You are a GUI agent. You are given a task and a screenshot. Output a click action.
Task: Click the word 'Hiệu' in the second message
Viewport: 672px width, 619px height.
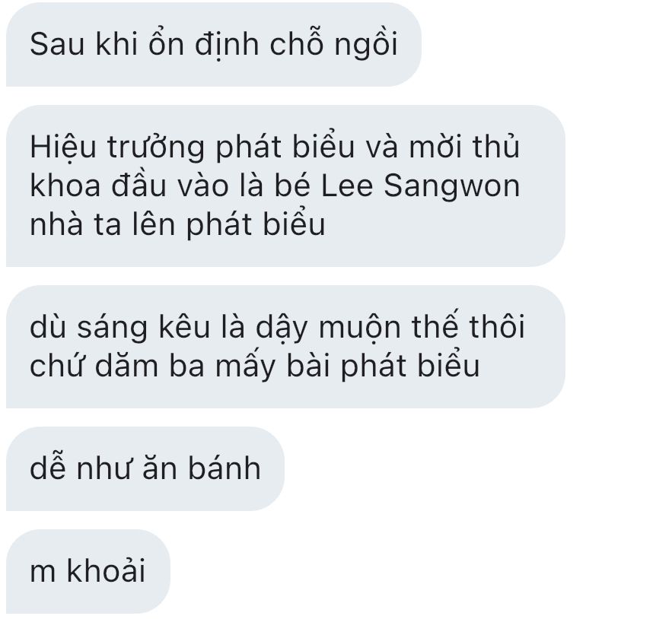click(x=63, y=147)
